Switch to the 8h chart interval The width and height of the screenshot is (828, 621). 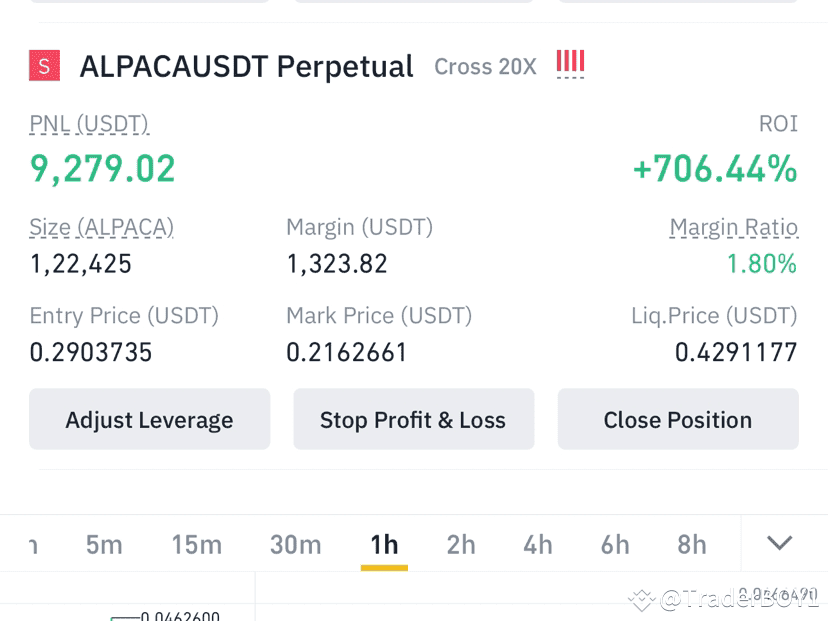(692, 544)
